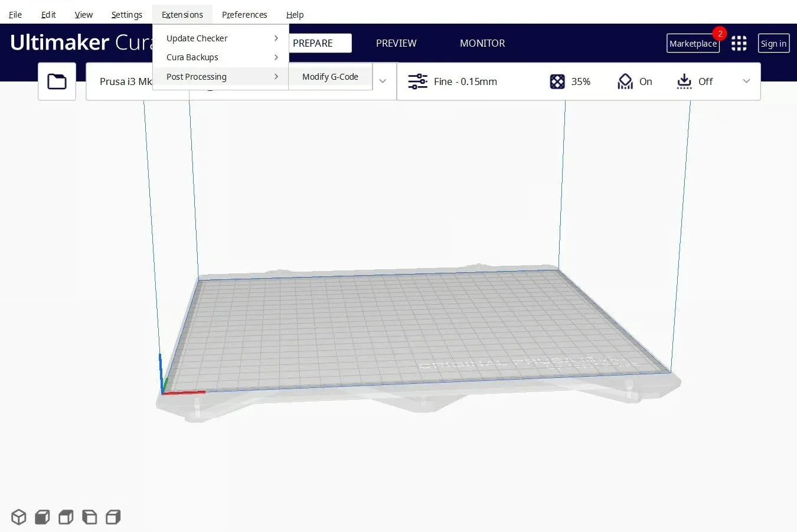Click the adhesion Off label

click(705, 81)
